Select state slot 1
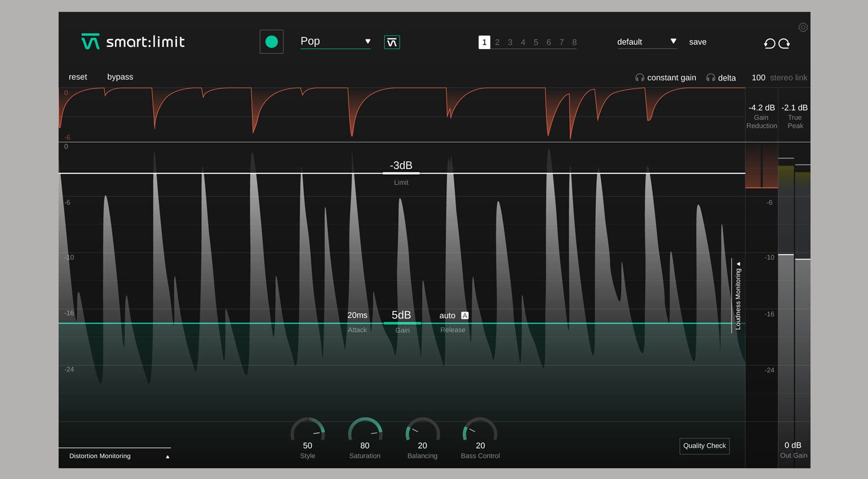This screenshot has width=868, height=479. pos(484,42)
